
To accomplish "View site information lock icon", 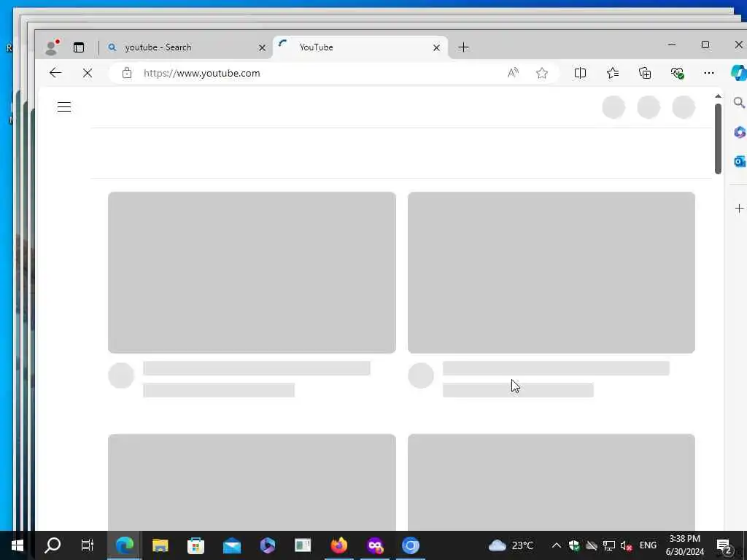I will tap(127, 73).
